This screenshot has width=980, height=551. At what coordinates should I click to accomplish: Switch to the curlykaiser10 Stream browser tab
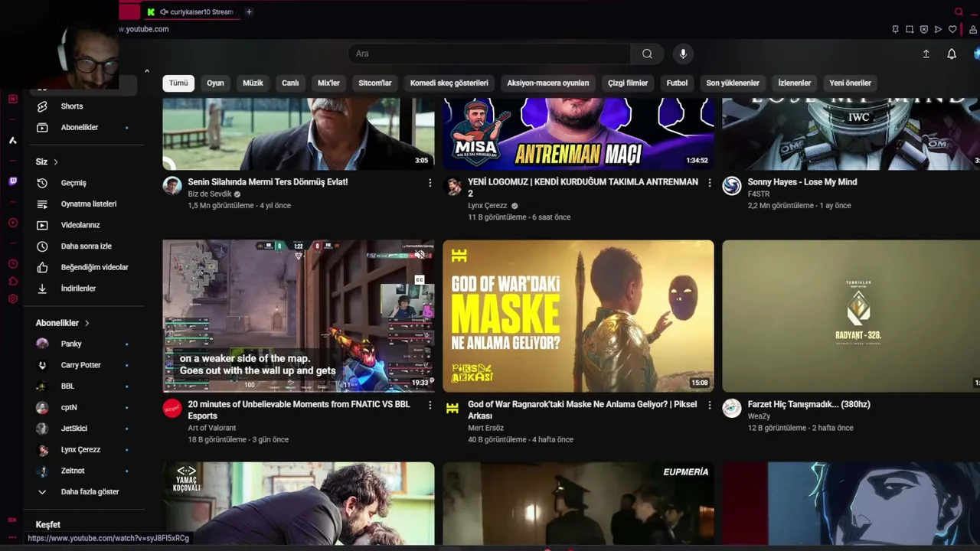(x=191, y=11)
